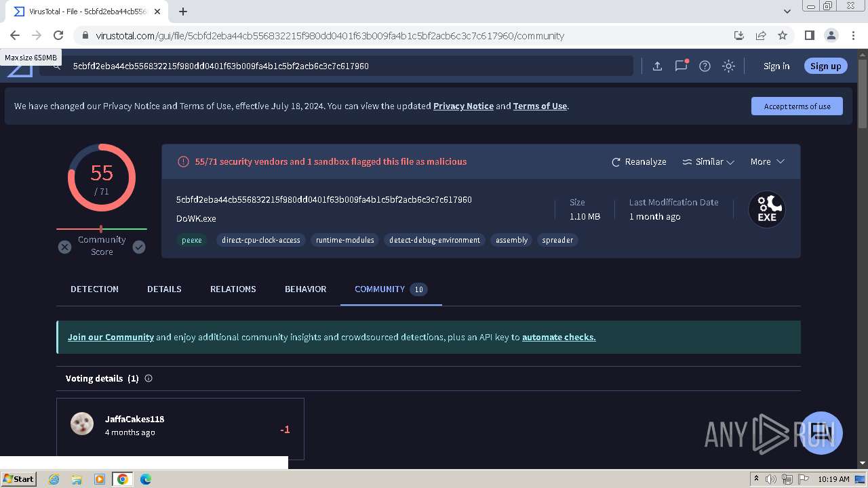The width and height of the screenshot is (868, 488).
Task: Vote malicious with the X community icon
Action: coord(64,247)
